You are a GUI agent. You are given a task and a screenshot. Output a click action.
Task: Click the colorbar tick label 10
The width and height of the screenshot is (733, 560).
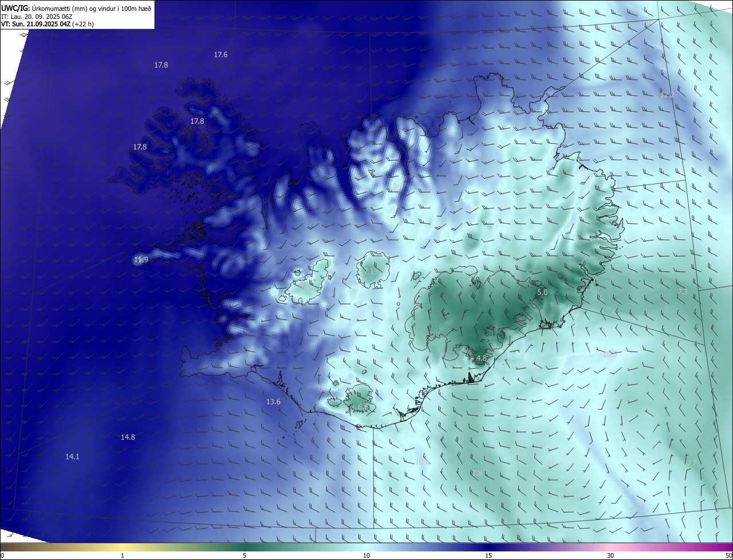point(366,556)
